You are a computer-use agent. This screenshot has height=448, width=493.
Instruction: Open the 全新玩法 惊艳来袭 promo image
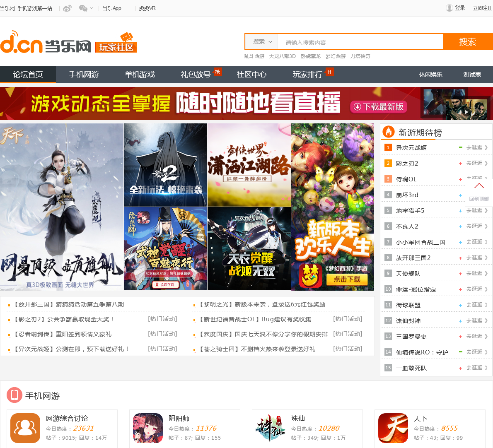tap(165, 165)
